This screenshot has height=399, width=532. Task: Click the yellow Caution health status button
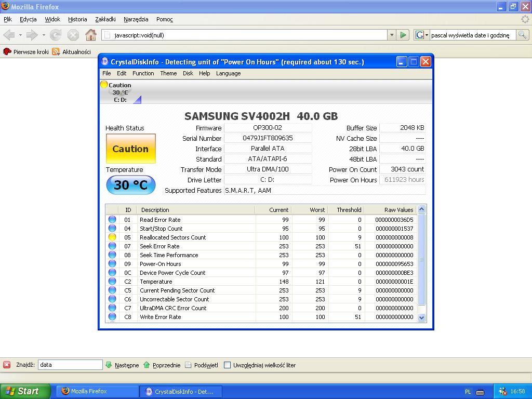pos(130,149)
